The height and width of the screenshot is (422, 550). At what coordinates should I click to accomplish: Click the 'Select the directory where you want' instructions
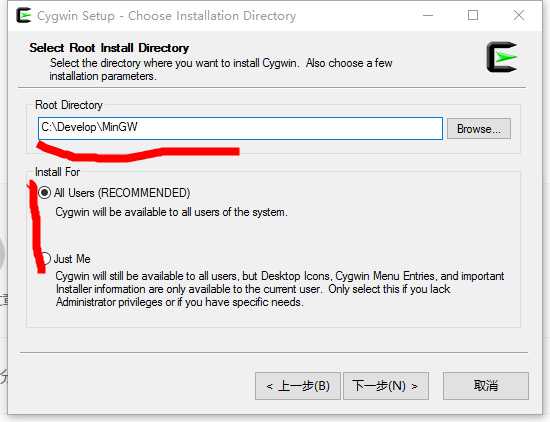click(x=221, y=69)
